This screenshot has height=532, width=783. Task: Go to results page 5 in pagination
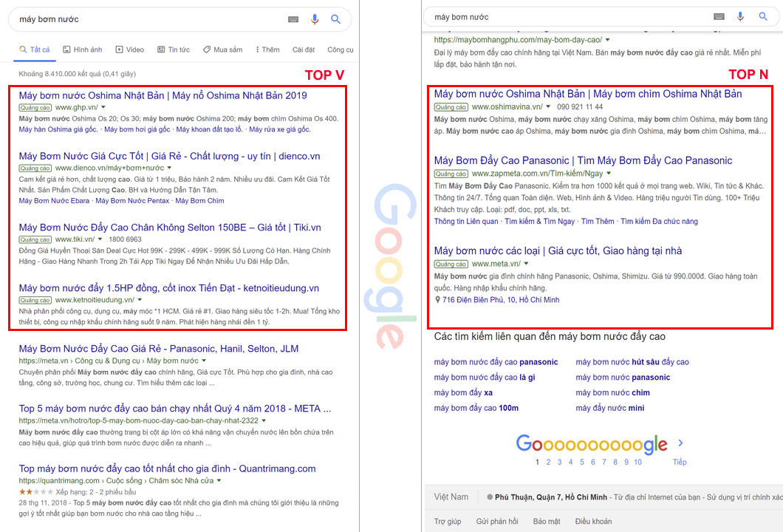(x=581, y=462)
